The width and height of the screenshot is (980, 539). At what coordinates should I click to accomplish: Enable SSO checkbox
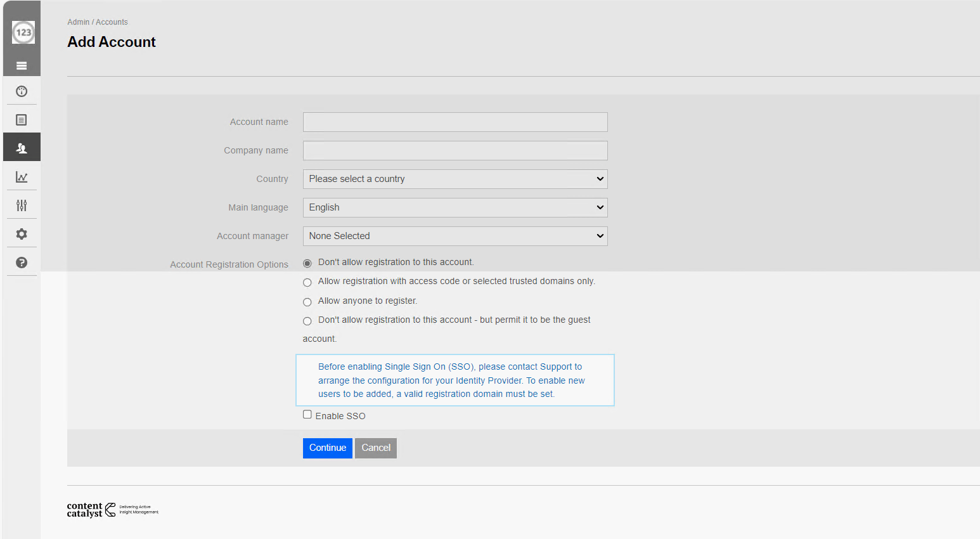coord(307,414)
